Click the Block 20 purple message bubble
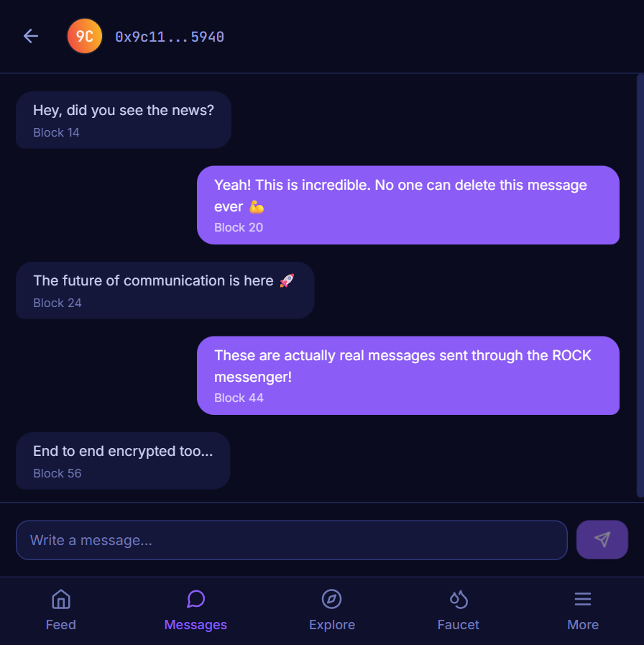The height and width of the screenshot is (645, 644). 408,205
